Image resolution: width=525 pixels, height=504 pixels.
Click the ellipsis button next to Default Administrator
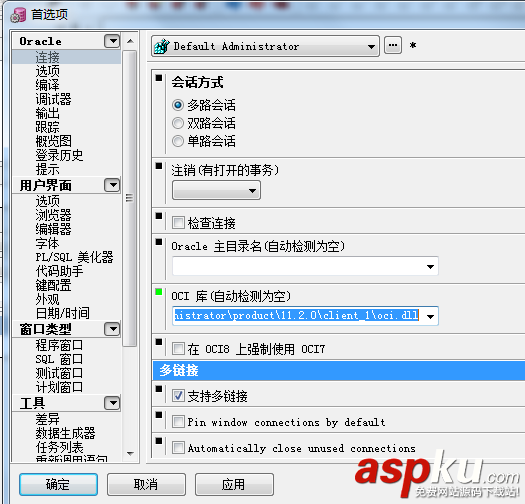[x=393, y=45]
